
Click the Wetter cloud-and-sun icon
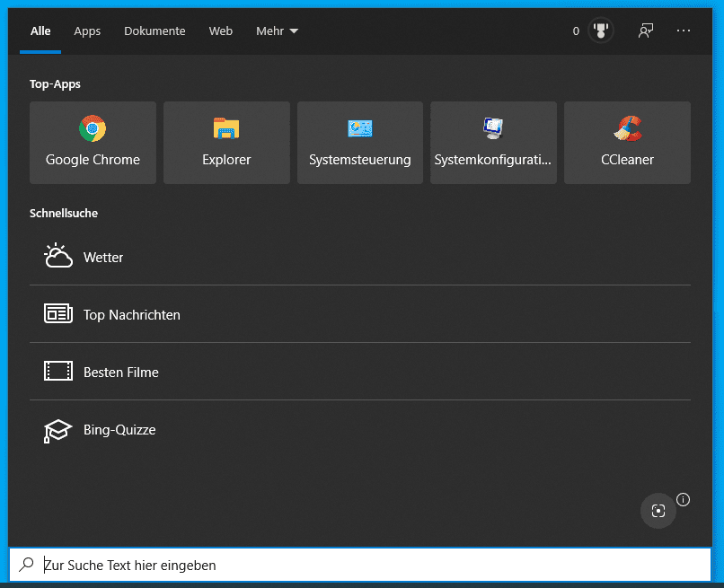(x=58, y=256)
